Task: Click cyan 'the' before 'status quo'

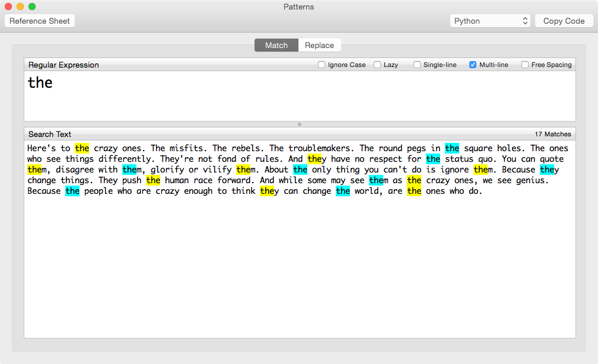Action: [x=433, y=159]
